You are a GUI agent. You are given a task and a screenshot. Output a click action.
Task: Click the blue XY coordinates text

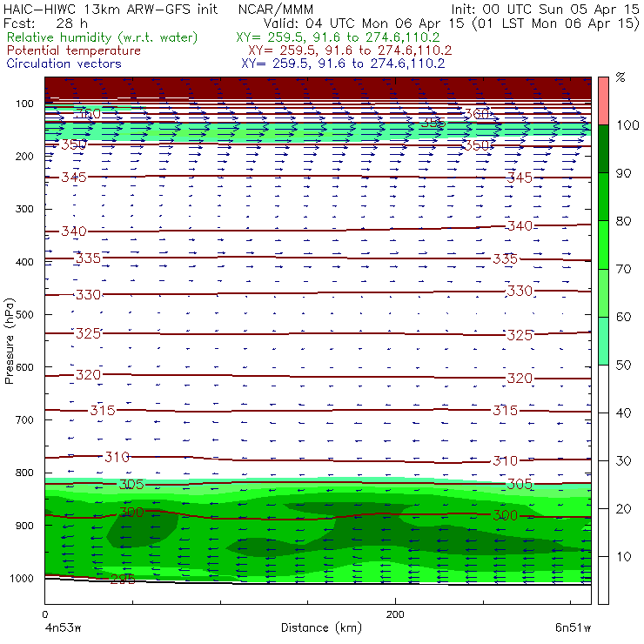click(x=343, y=64)
